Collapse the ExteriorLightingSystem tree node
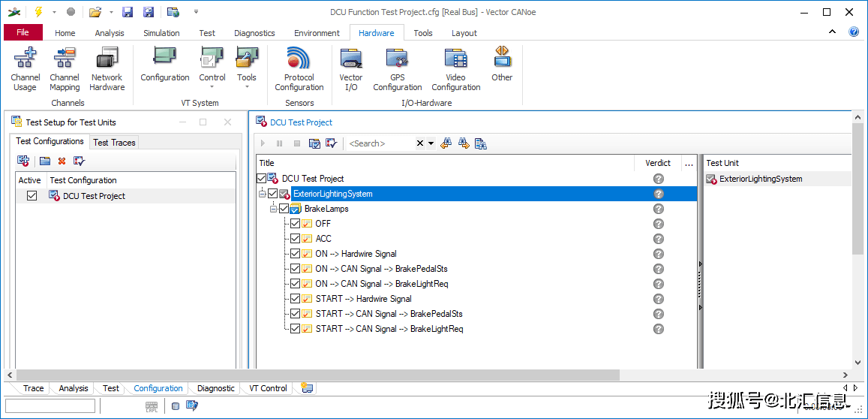This screenshot has width=868, height=419. point(263,194)
